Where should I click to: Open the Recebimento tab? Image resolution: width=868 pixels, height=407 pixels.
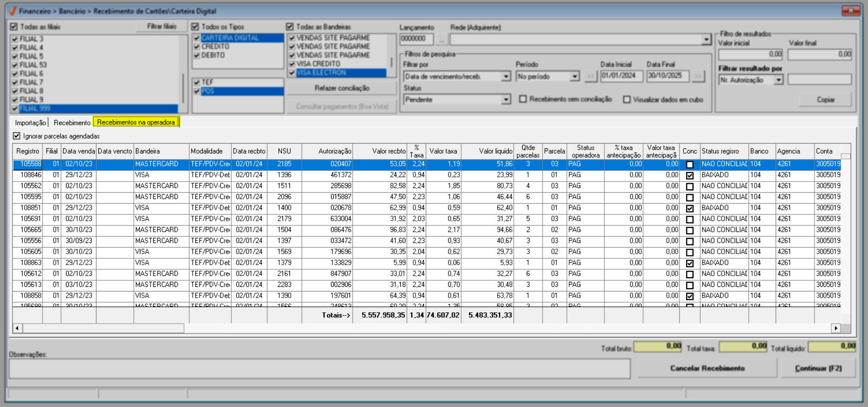(72, 122)
